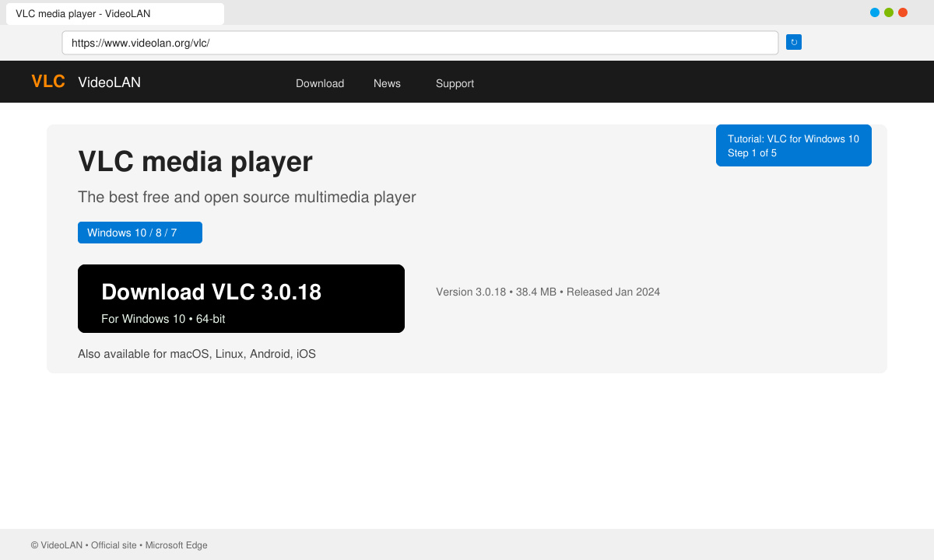The image size is (934, 560).
Task: Click the Windows 10 / 8 / 7 badge
Action: pyautogui.click(x=140, y=233)
